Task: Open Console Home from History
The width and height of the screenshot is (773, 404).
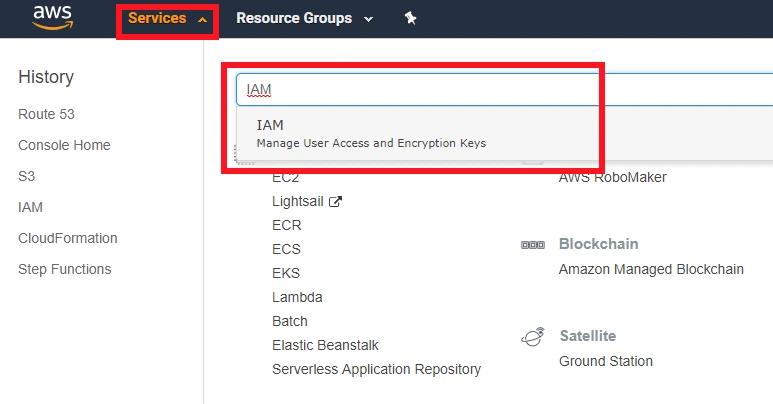Action: (64, 145)
